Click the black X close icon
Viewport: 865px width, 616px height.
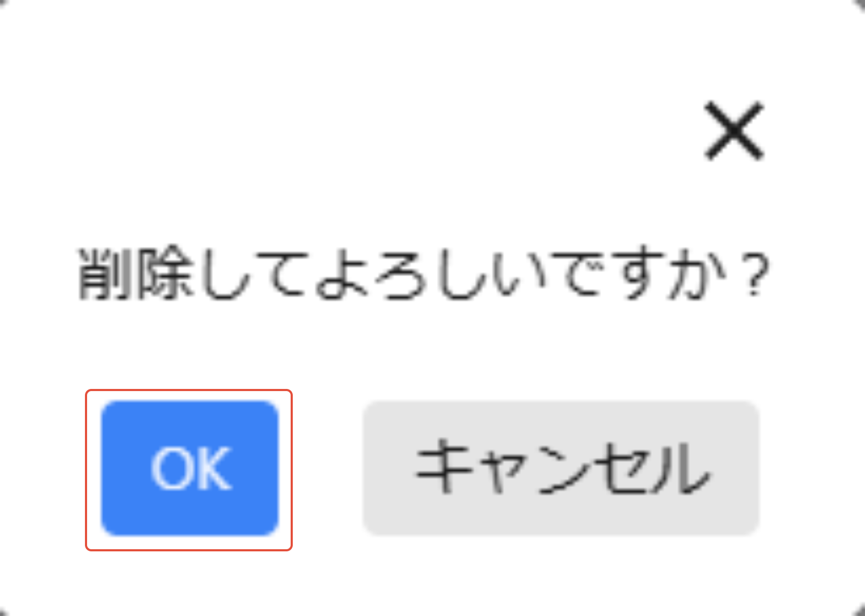click(734, 131)
